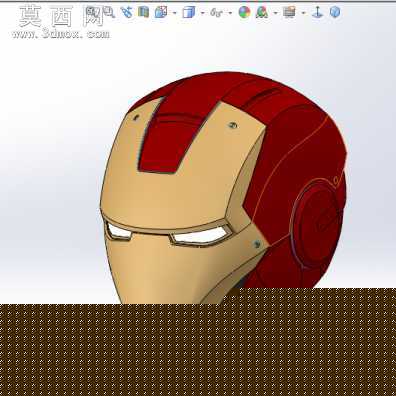Click the axis pin icon in view toolbar
Image resolution: width=396 pixels, height=396 pixels.
tap(317, 12)
